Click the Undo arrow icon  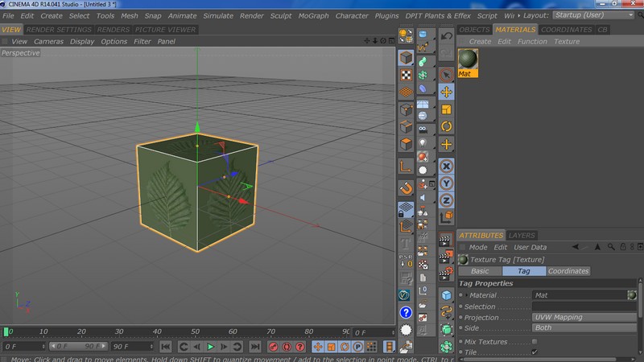[x=446, y=36]
